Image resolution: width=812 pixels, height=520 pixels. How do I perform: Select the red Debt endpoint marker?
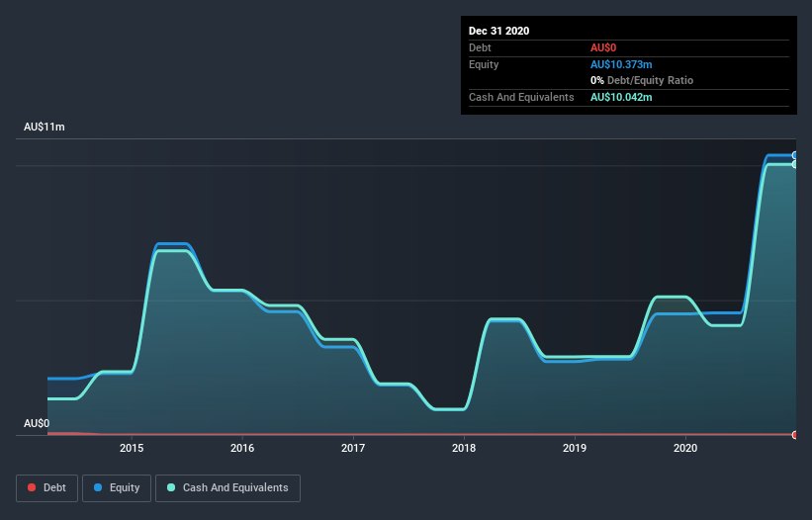click(795, 435)
